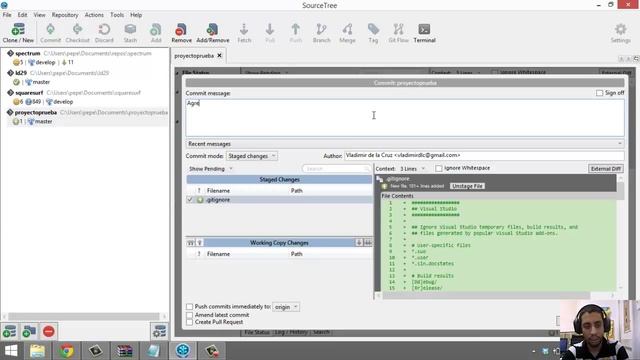Screen dimensions: 640x360
Task: Open the Clone / New toolbar button
Action: coord(18,33)
